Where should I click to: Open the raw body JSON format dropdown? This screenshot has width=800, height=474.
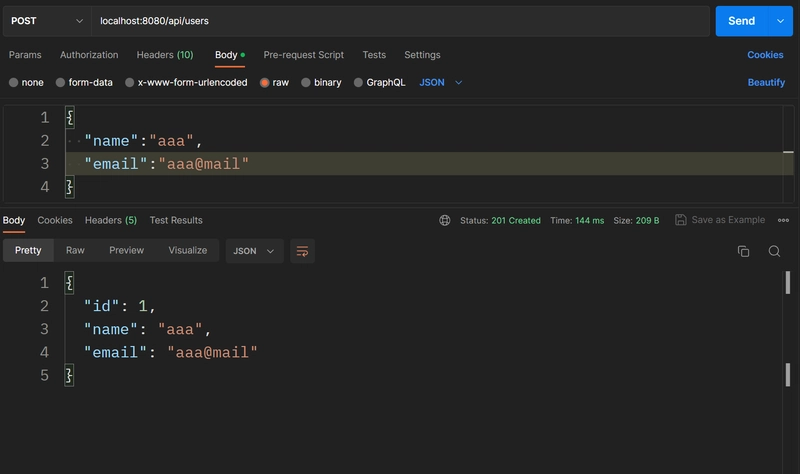tap(440, 83)
